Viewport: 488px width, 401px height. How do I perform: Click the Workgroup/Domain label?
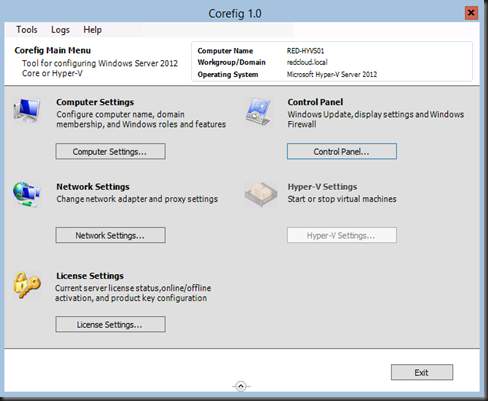231,62
